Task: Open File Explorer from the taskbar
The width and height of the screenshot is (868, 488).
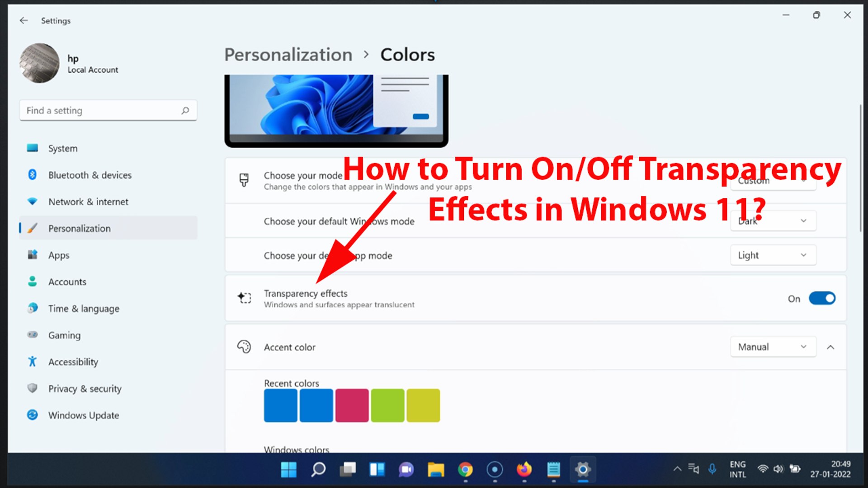Action: point(435,470)
